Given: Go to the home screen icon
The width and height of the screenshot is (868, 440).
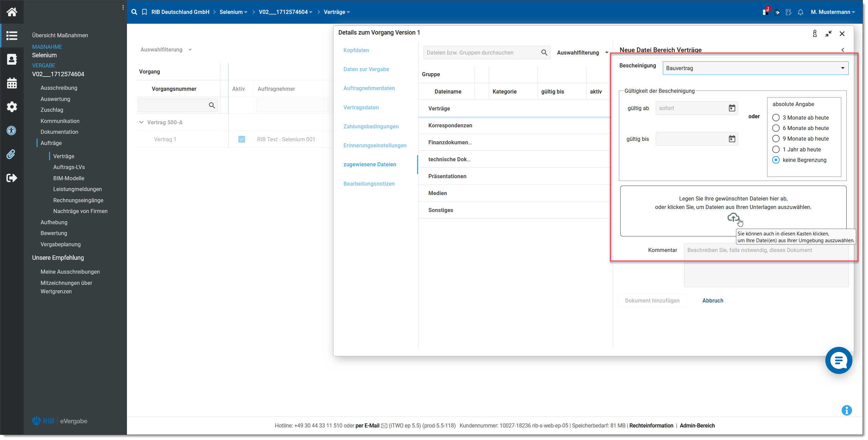Looking at the screenshot, I should tap(12, 12).
